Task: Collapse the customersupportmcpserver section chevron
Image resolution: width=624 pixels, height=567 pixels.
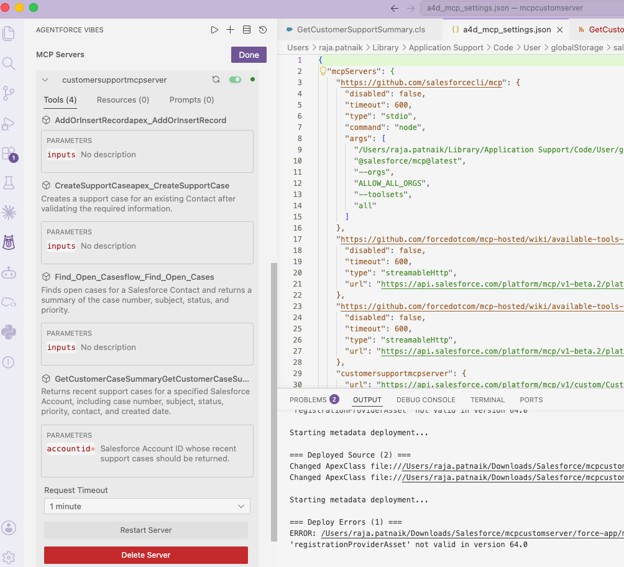Action: pyautogui.click(x=45, y=80)
